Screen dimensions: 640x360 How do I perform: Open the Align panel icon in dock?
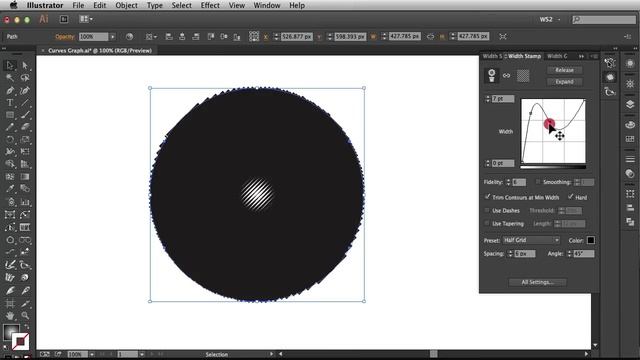(x=630, y=208)
